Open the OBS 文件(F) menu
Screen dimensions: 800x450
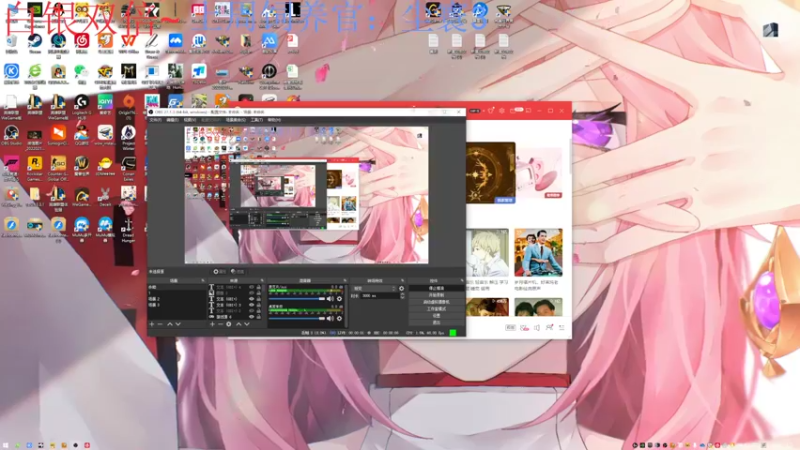(x=156, y=120)
